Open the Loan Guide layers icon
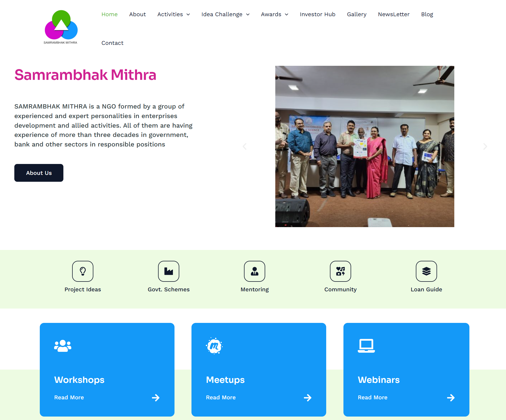 click(x=426, y=271)
